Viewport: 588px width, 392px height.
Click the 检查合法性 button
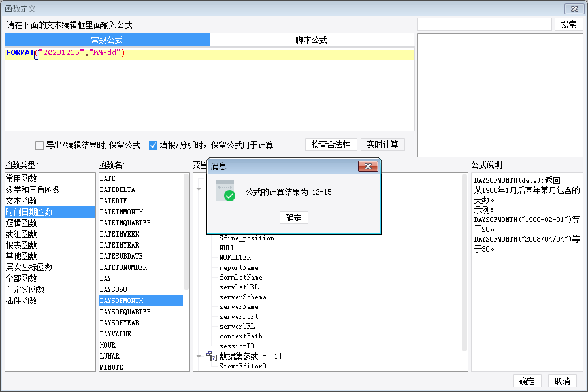click(x=331, y=145)
